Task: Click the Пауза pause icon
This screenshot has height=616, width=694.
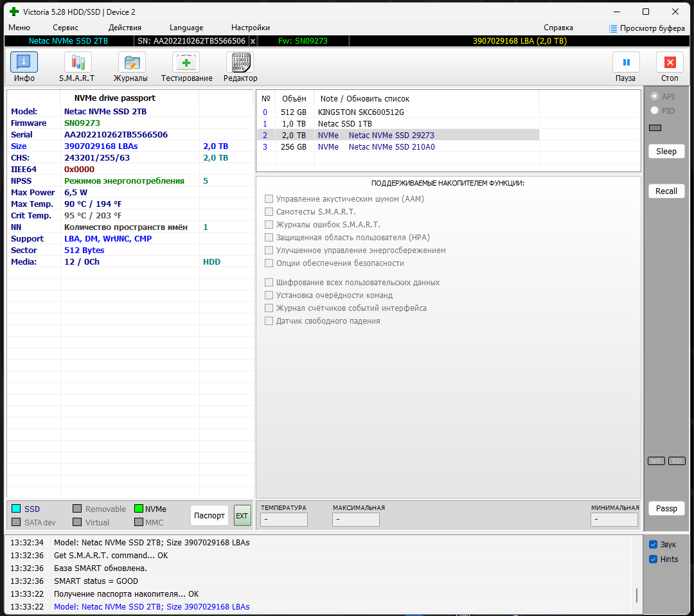Action: 626,62
